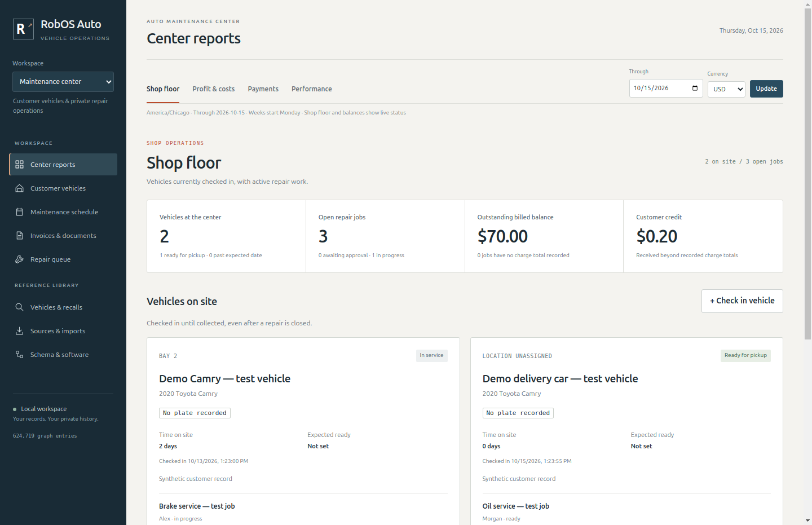Open Schema & software
This screenshot has height=525, width=812.
(63, 355)
